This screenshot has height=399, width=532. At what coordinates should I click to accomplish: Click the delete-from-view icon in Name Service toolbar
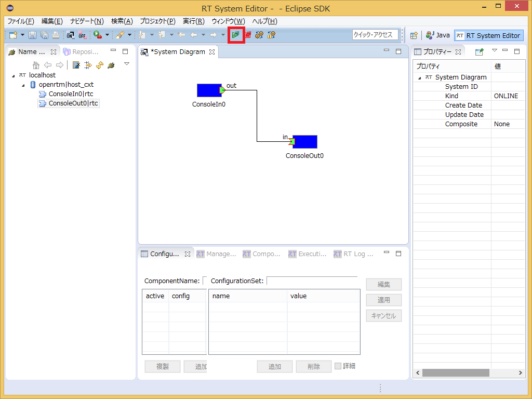click(x=76, y=65)
